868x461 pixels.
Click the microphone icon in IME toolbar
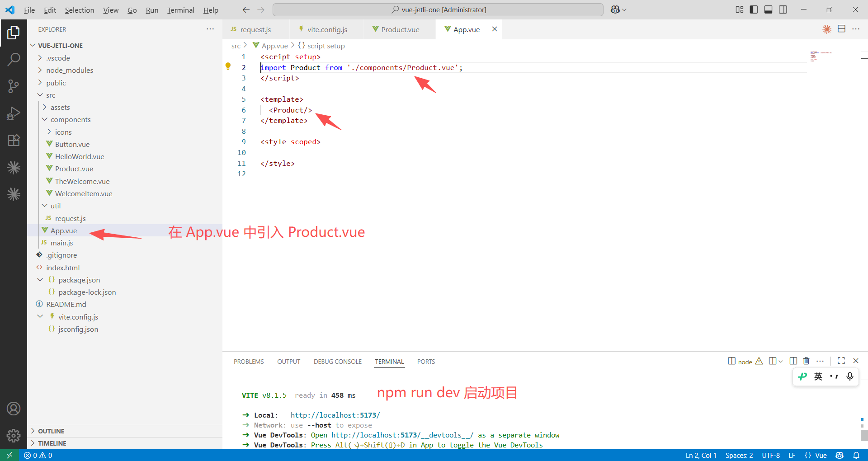coord(850,376)
